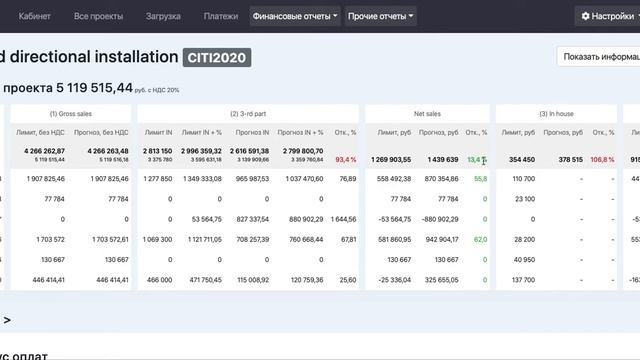Click cell 53 564,75

(207, 219)
